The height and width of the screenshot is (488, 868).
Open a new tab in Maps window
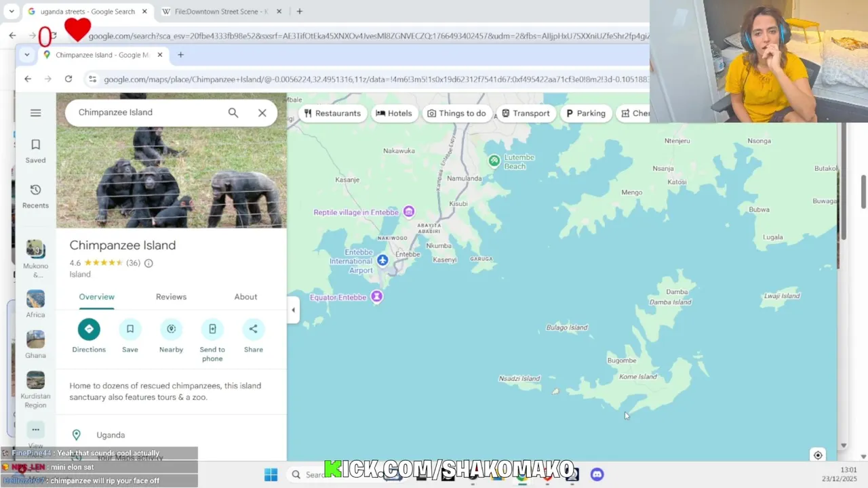180,55
